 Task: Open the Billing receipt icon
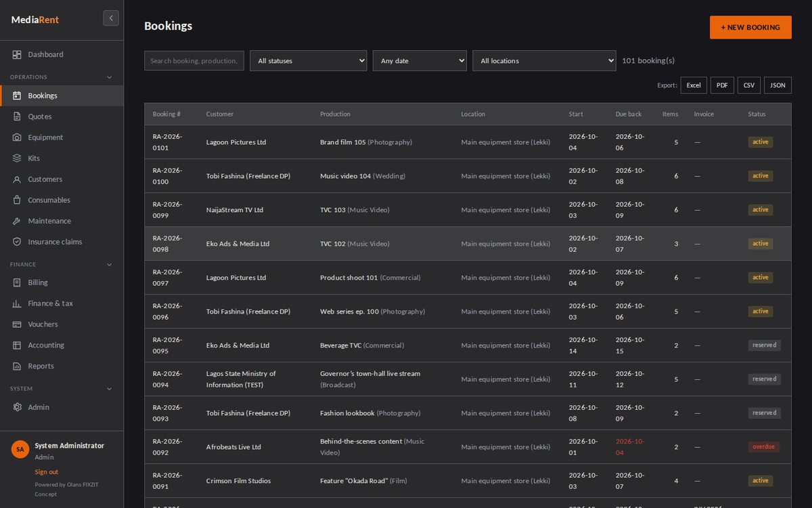[17, 282]
